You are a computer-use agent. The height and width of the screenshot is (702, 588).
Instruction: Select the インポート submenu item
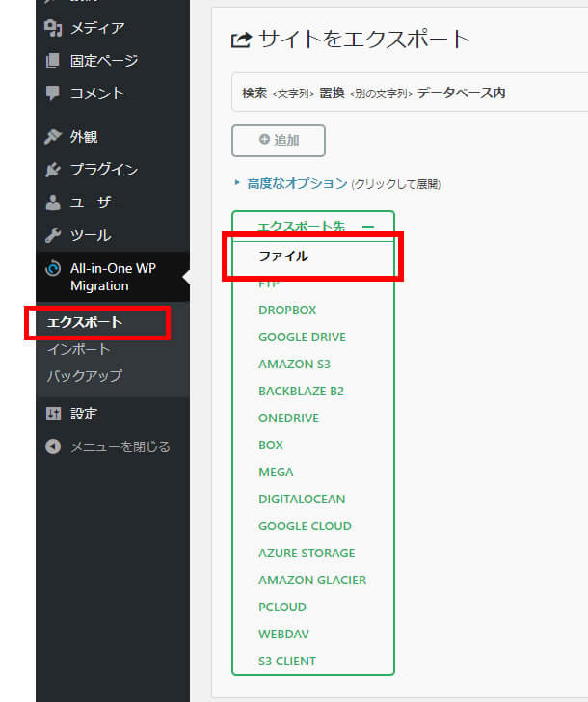pos(78,349)
